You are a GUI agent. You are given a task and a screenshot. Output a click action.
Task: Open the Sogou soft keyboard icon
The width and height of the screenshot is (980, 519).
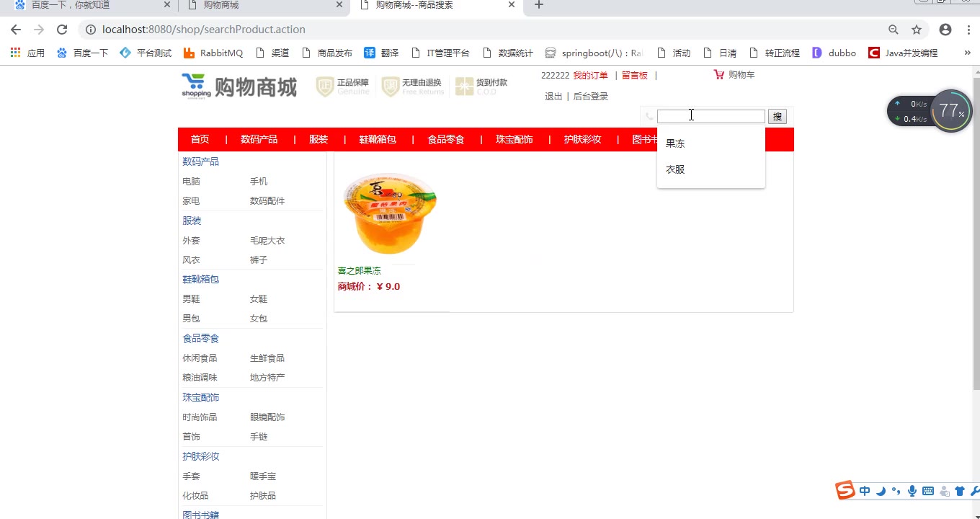pyautogui.click(x=928, y=491)
